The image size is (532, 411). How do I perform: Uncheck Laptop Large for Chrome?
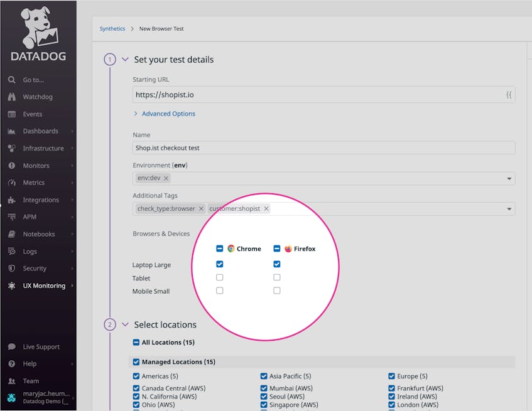(x=219, y=264)
